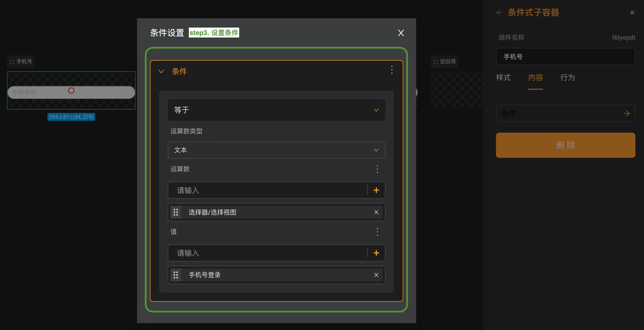The width and height of the screenshot is (644, 330).
Task: Click the plus icon in 值 input
Action: pos(376,253)
